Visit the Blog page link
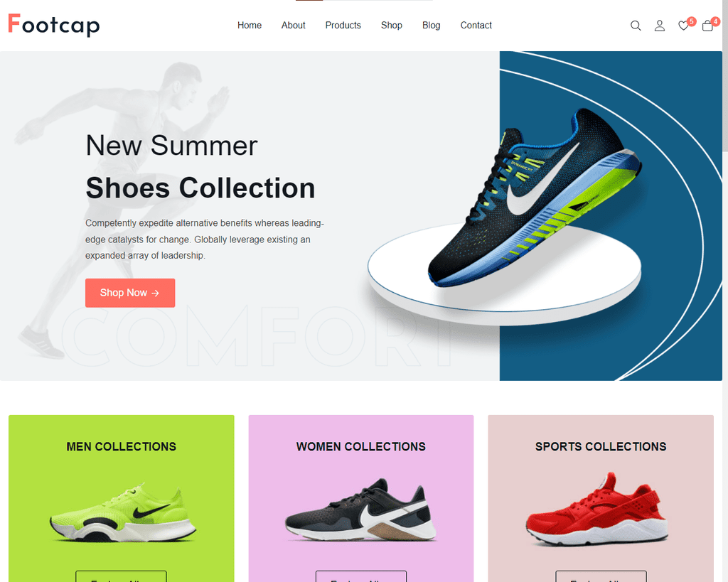Viewport: 728px width, 582px height. click(432, 25)
